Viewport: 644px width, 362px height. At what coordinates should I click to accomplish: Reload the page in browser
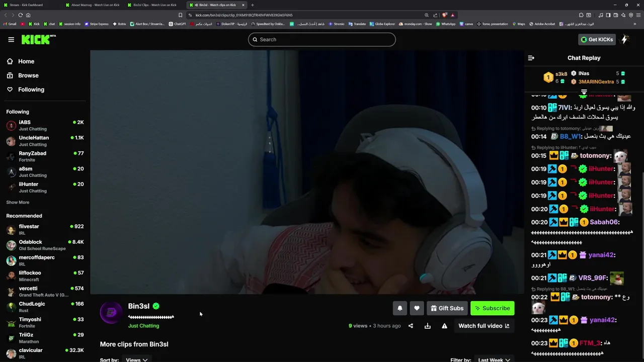coord(21,15)
